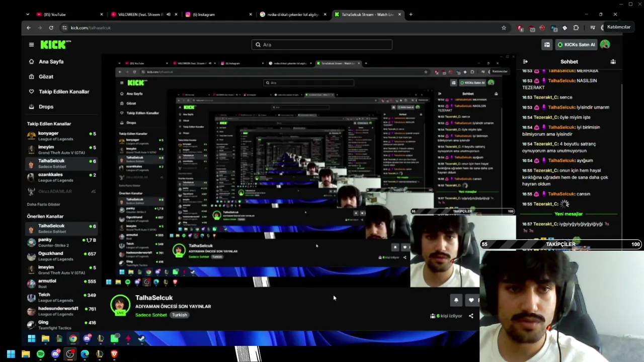Open OBS Studio from the taskbar
This screenshot has width=644, height=362.
coord(70,354)
